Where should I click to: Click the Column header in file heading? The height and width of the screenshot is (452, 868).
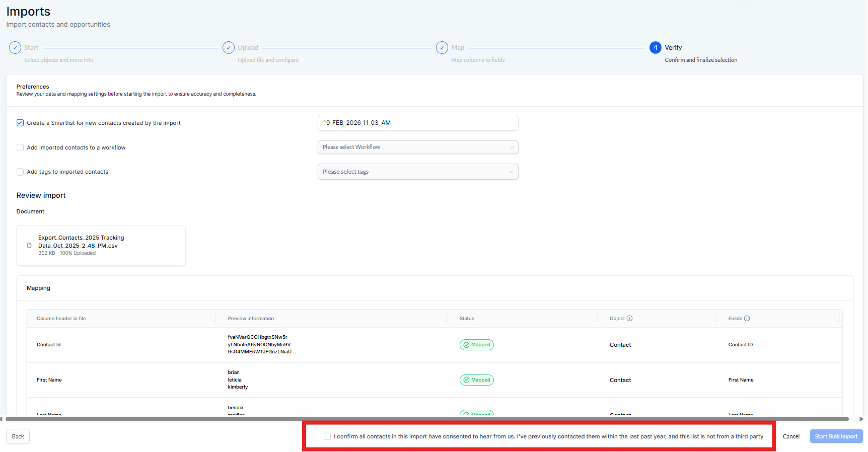(x=61, y=319)
